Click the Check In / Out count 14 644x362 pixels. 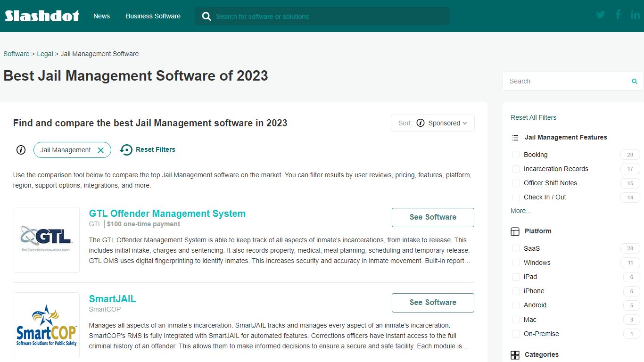pos(630,197)
